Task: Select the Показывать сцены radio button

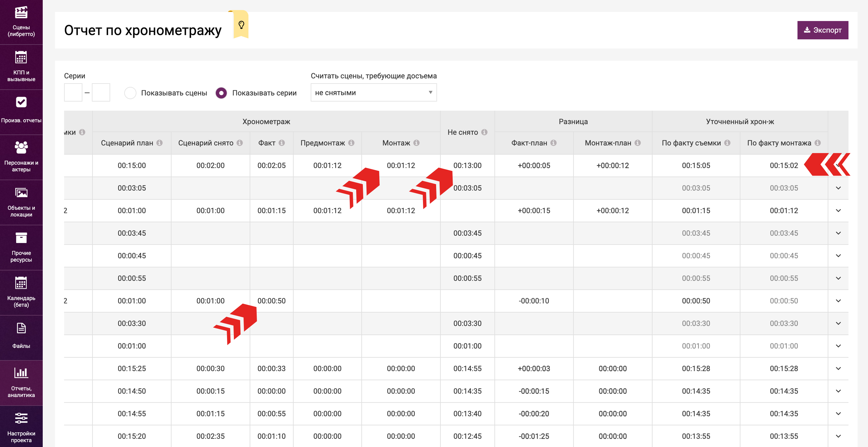Action: pyautogui.click(x=130, y=93)
